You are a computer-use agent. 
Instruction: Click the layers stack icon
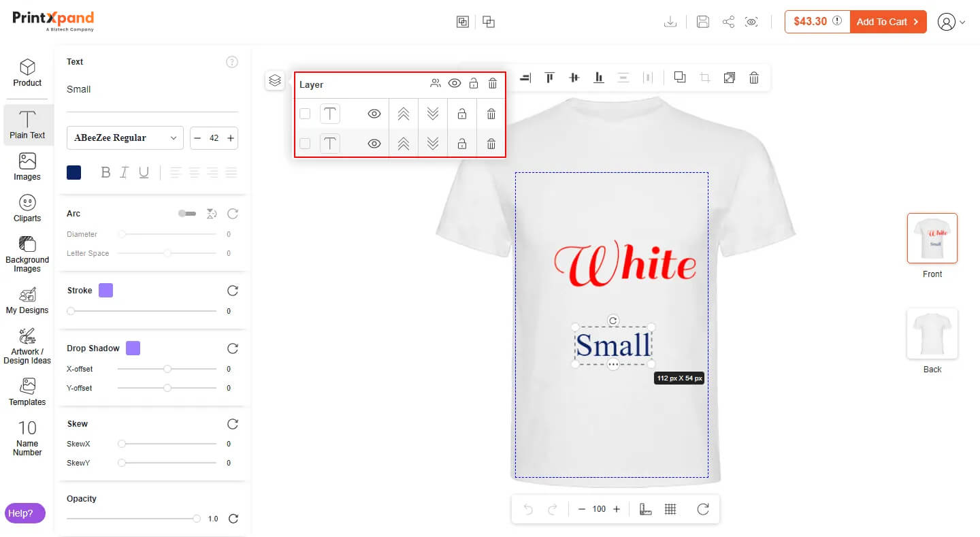pos(275,80)
